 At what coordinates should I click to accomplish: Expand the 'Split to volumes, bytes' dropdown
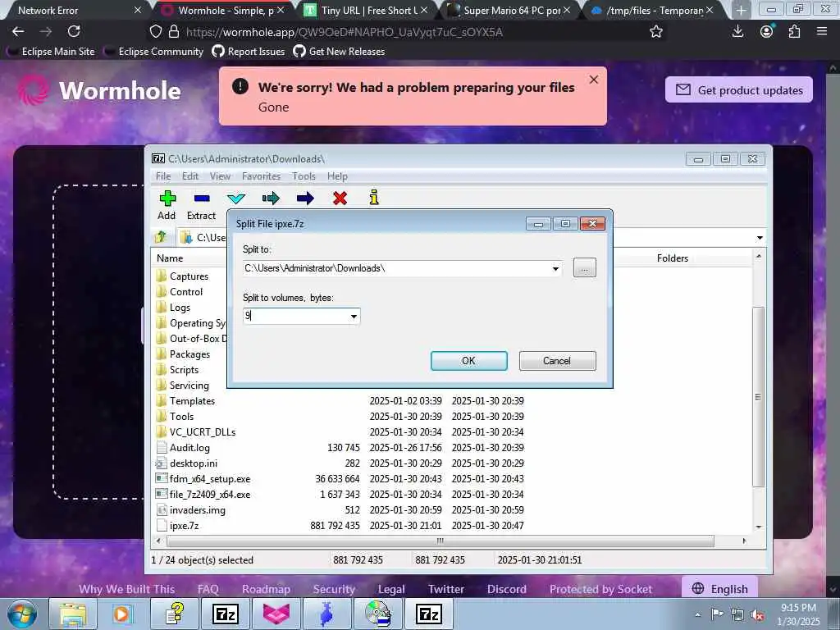coord(354,316)
